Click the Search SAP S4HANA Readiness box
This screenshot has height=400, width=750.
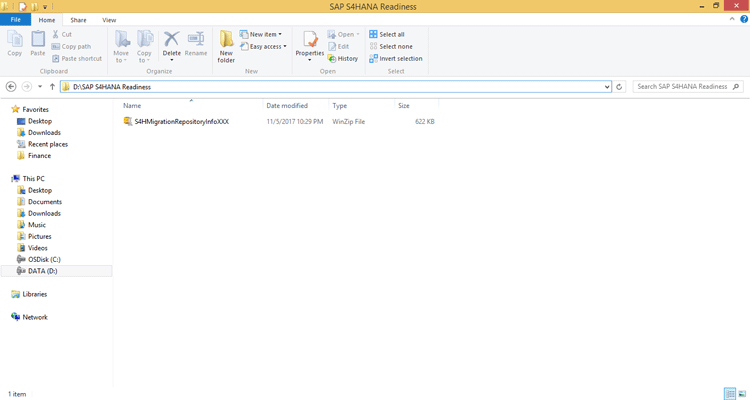[x=688, y=87]
